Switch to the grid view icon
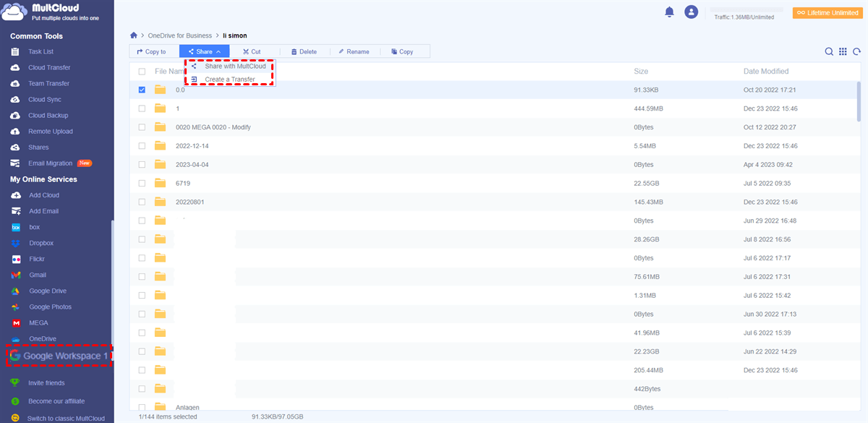The image size is (868, 423). (x=843, y=51)
